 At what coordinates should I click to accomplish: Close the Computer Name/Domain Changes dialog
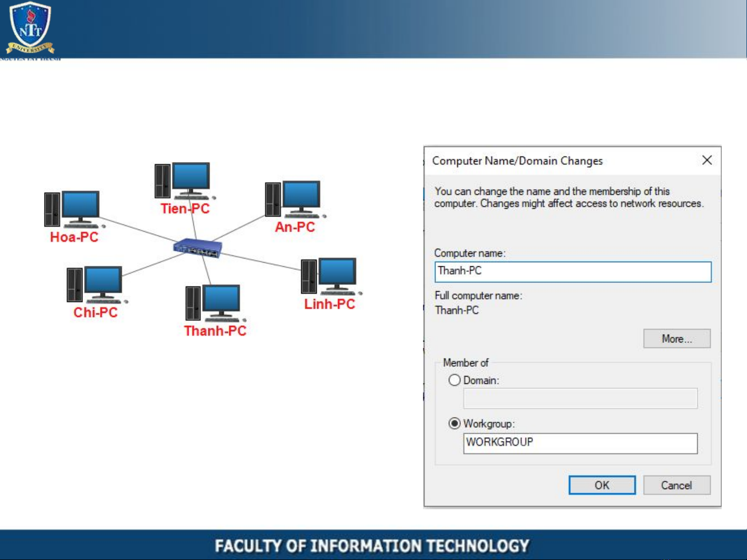(707, 161)
